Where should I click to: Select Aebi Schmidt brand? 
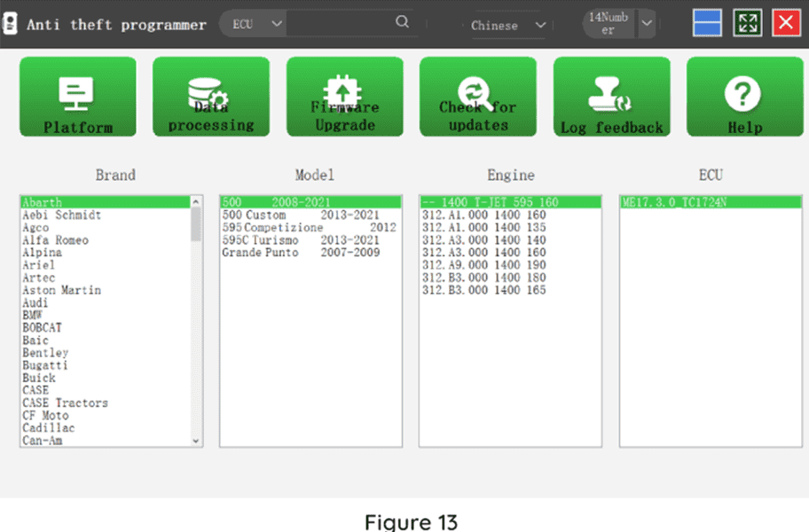(106, 215)
